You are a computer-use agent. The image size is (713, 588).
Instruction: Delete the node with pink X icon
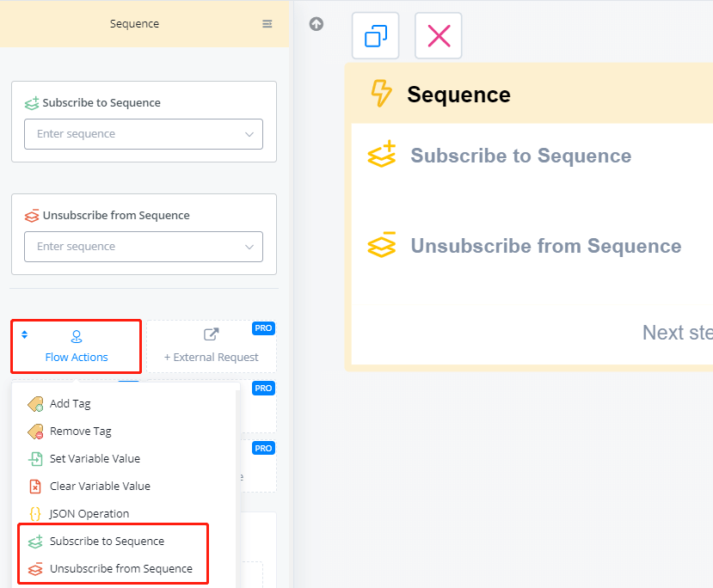tap(439, 36)
